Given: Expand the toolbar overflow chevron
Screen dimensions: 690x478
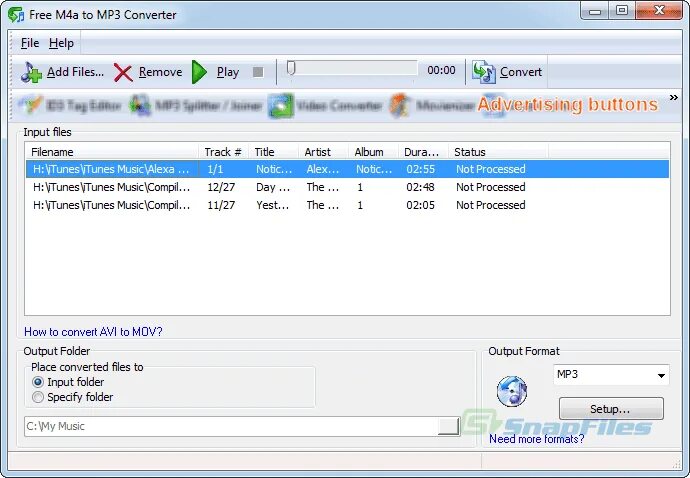Looking at the screenshot, I should (674, 98).
